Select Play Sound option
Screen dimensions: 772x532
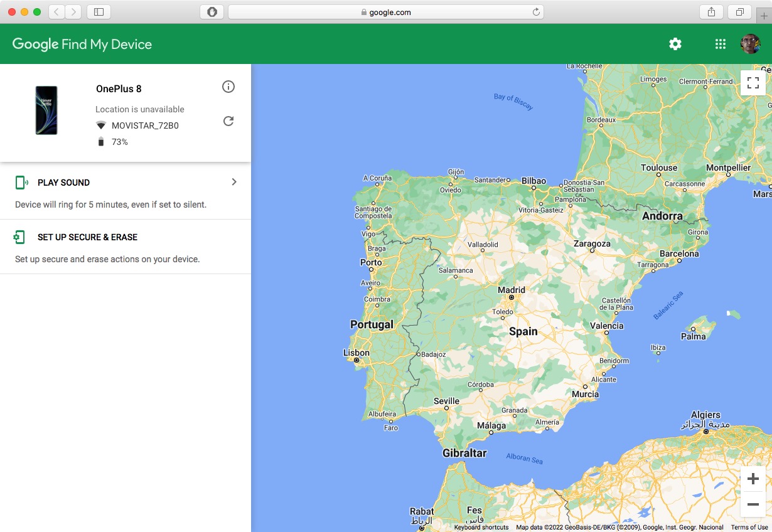(x=63, y=183)
